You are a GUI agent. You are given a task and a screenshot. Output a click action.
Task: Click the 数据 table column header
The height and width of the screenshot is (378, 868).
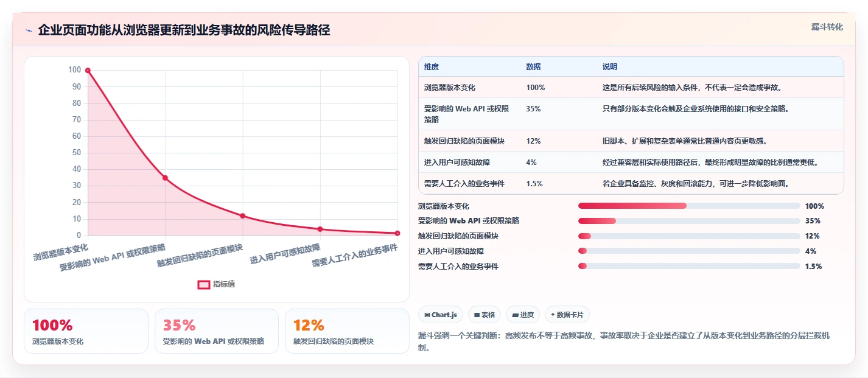[533, 67]
